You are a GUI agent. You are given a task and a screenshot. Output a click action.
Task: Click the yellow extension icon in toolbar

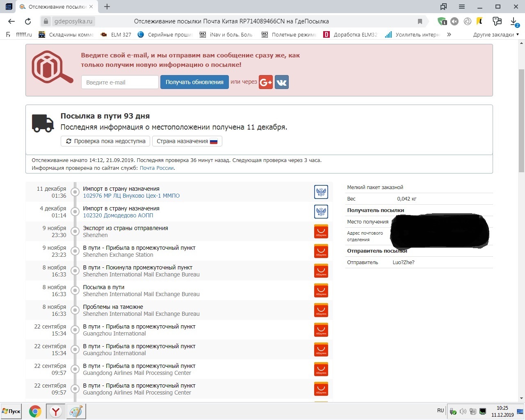pos(479,21)
